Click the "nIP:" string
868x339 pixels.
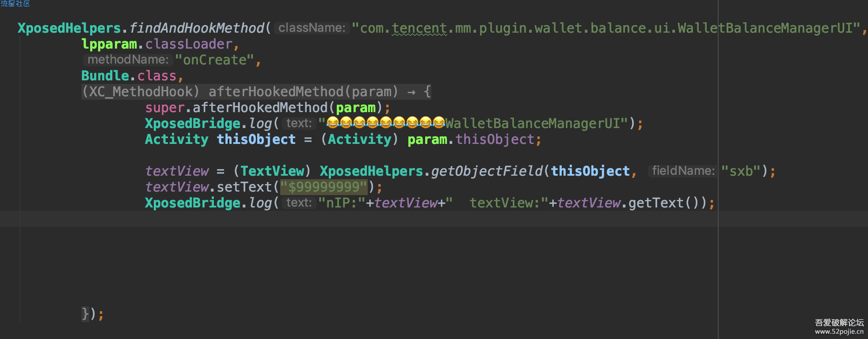[x=342, y=203]
